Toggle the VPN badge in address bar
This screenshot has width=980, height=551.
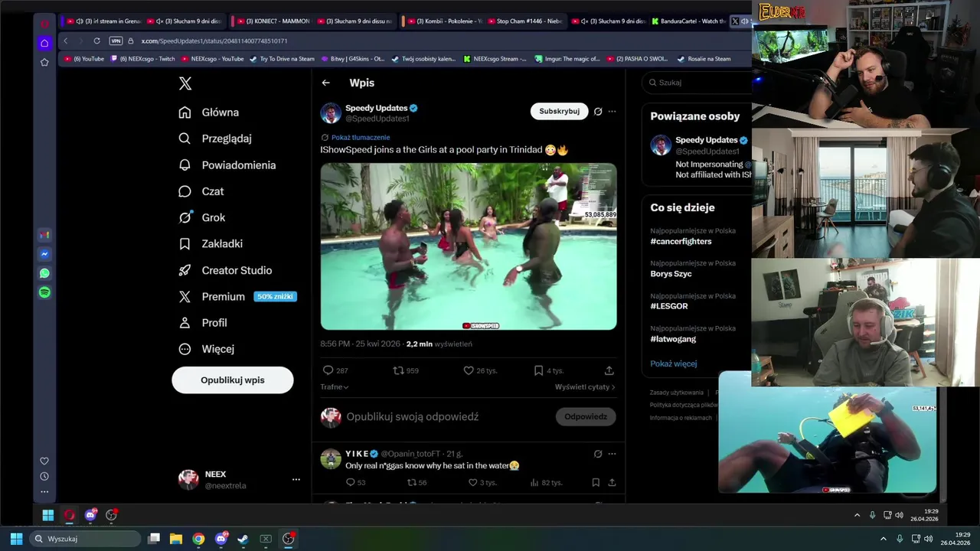[x=116, y=41]
